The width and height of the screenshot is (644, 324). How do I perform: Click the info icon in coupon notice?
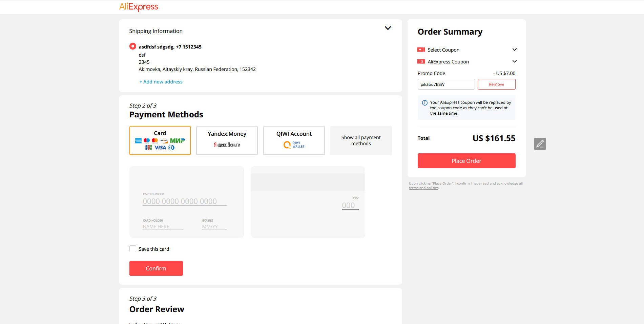pyautogui.click(x=424, y=103)
